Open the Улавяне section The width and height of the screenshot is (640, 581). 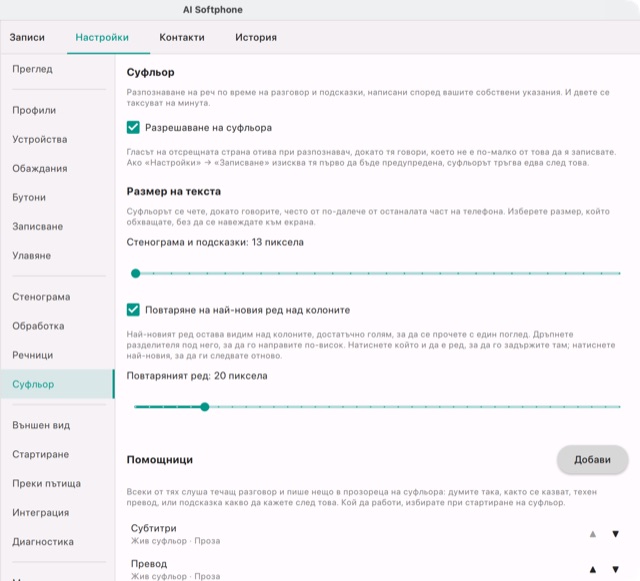point(57,256)
